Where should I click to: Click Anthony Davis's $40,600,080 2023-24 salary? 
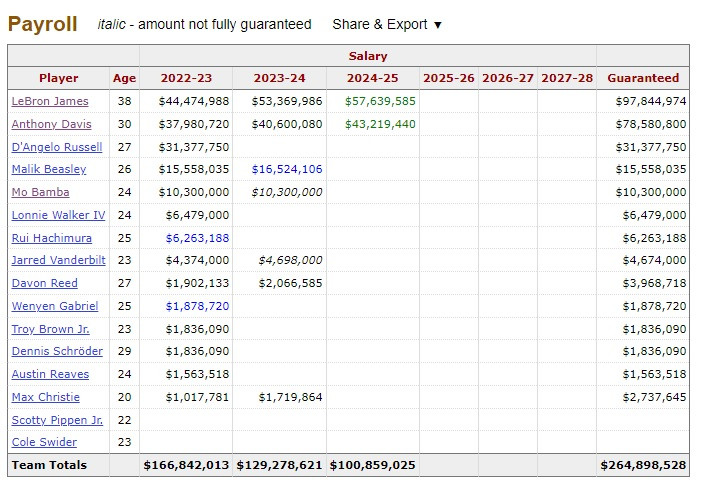click(x=287, y=124)
